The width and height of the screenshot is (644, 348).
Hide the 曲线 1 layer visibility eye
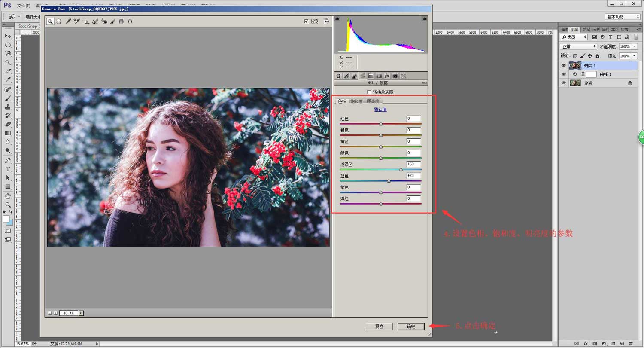pyautogui.click(x=564, y=74)
